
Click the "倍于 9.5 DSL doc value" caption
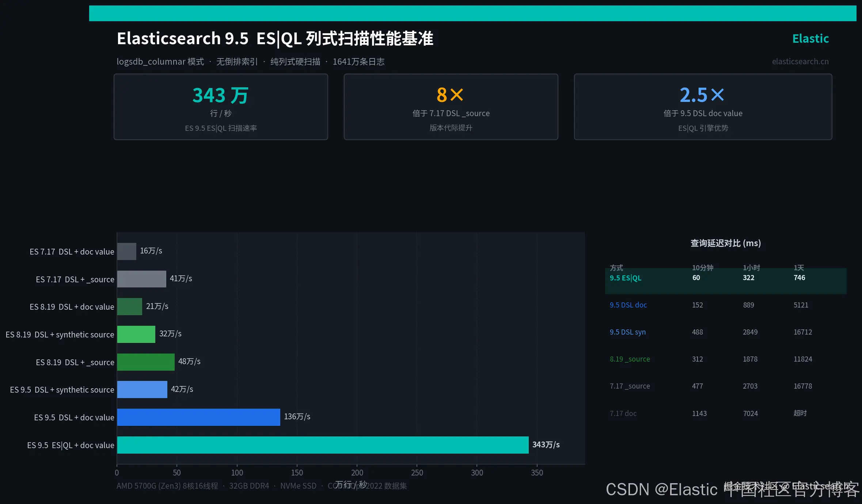point(703,113)
